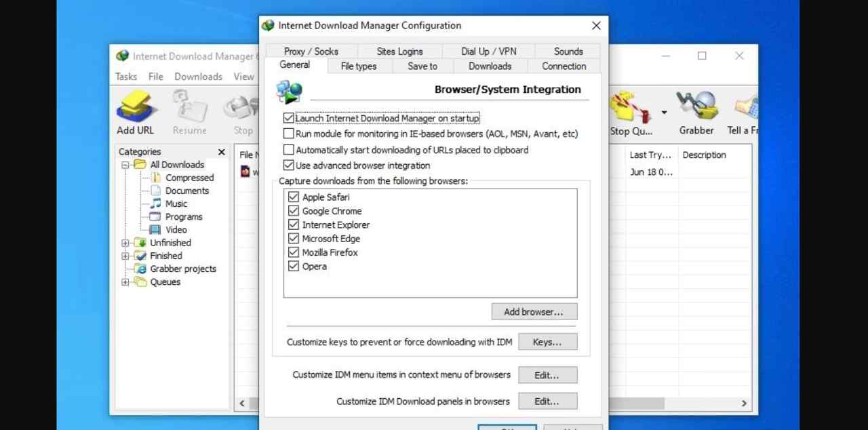The image size is (868, 430).
Task: Close the configuration dialog
Action: (596, 26)
